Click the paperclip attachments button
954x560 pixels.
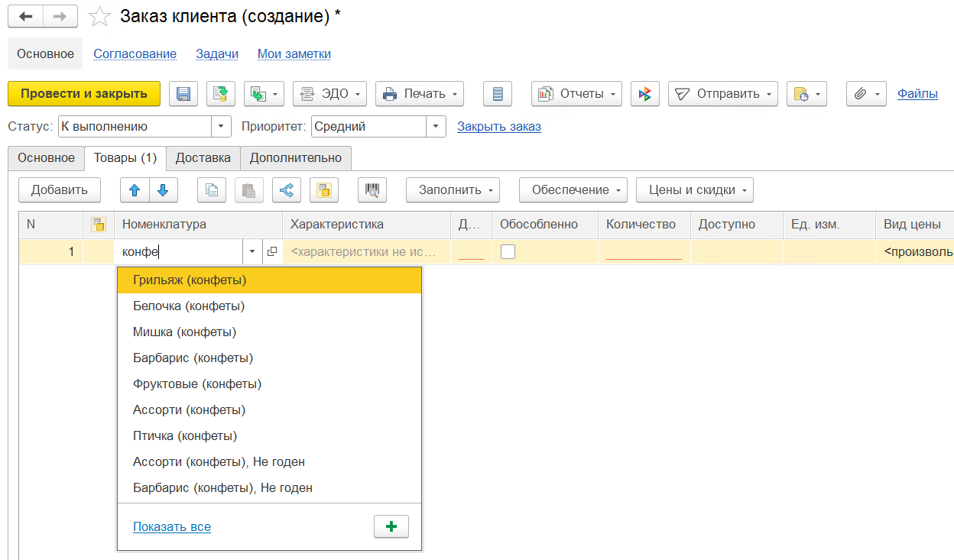pos(866,94)
